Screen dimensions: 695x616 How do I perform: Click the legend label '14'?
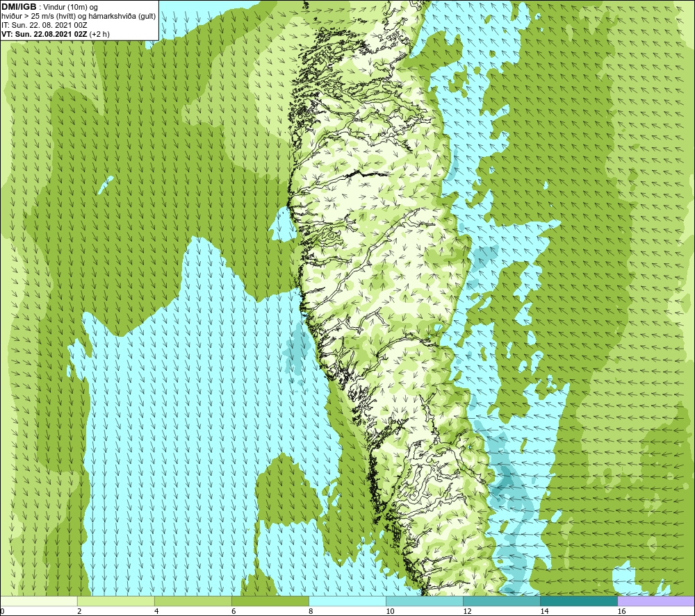click(544, 611)
